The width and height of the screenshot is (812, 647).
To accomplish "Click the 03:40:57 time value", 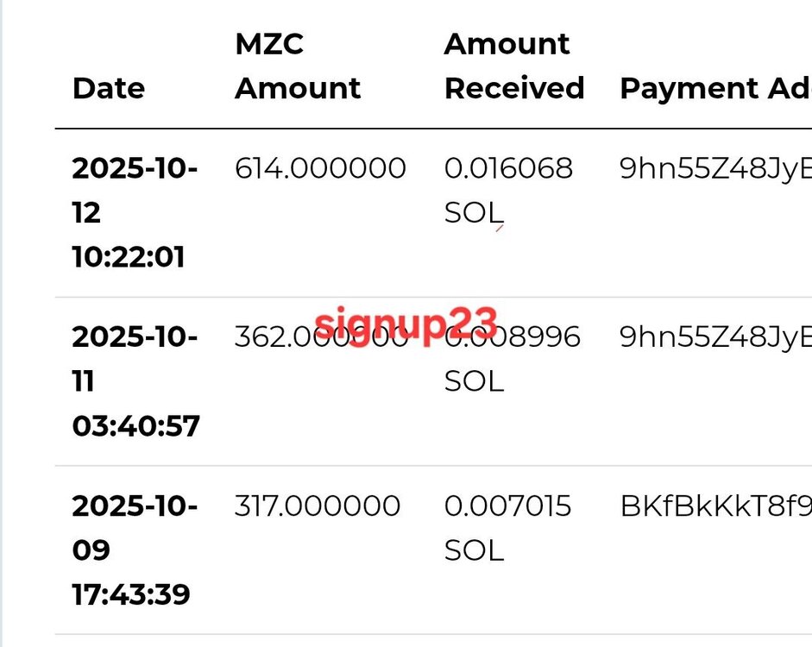I will pos(135,425).
